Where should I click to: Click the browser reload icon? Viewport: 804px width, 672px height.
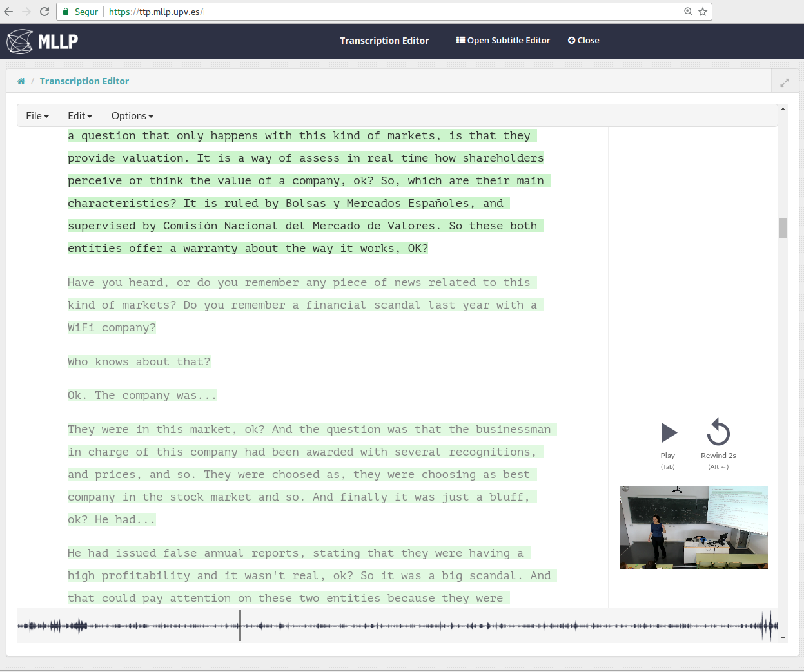click(44, 12)
